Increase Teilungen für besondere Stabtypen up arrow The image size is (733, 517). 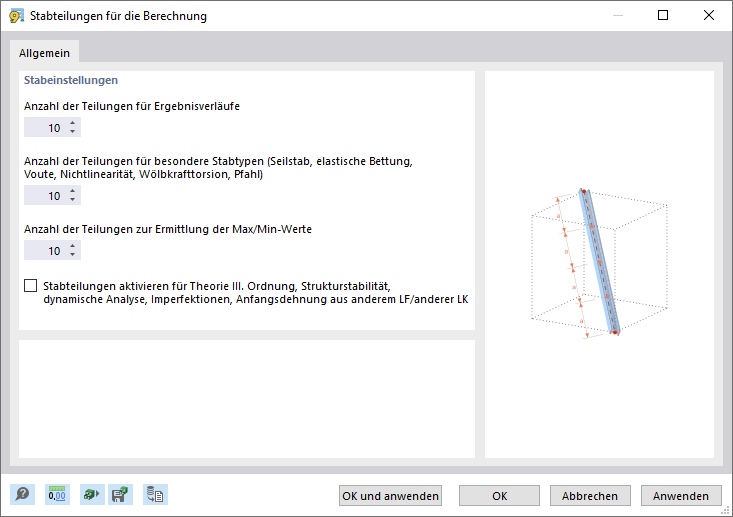(72, 191)
